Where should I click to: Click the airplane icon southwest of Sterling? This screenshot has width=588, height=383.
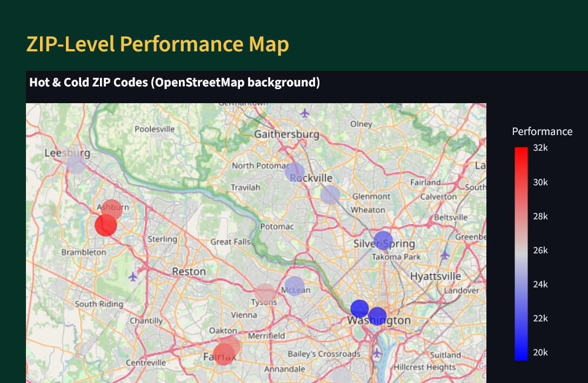[x=133, y=277]
